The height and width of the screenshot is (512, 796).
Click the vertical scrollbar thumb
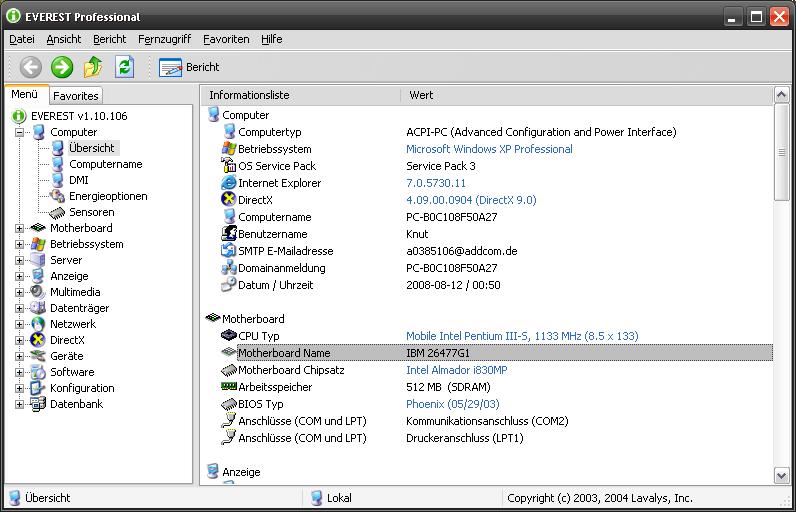click(781, 152)
